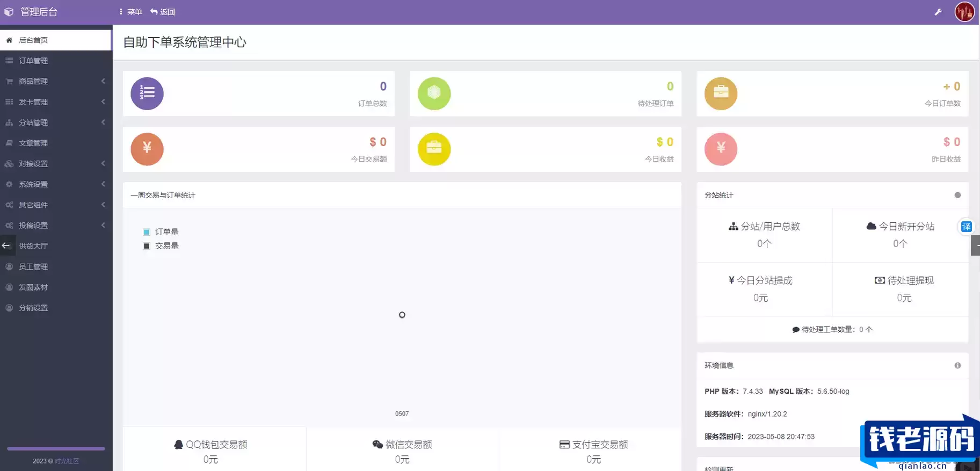
Task: Click the pink 昨日收益 yen icon
Action: point(721,149)
